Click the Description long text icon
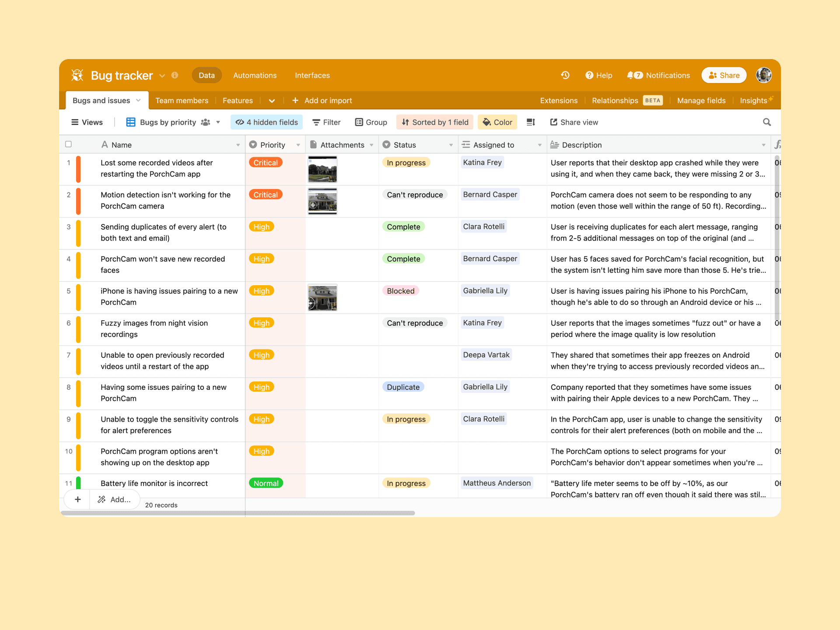 pyautogui.click(x=554, y=144)
